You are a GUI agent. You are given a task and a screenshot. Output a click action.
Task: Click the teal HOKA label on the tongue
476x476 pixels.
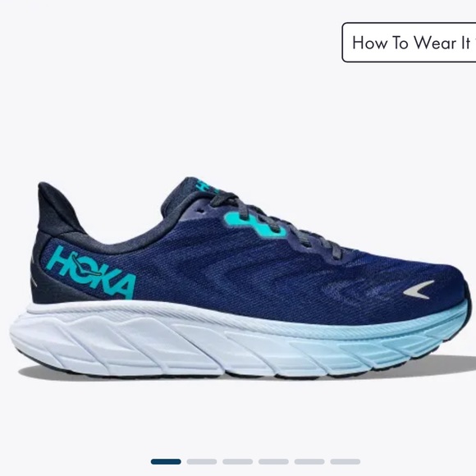point(207,185)
